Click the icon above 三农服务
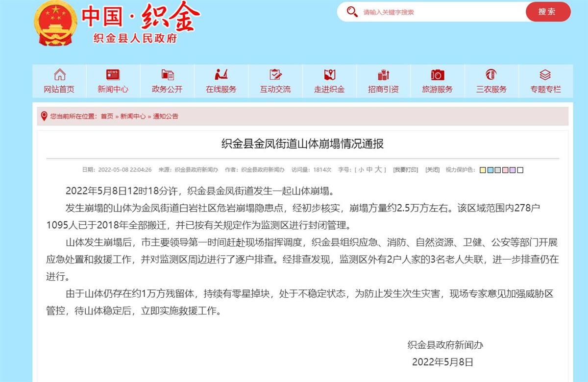 tap(491, 75)
